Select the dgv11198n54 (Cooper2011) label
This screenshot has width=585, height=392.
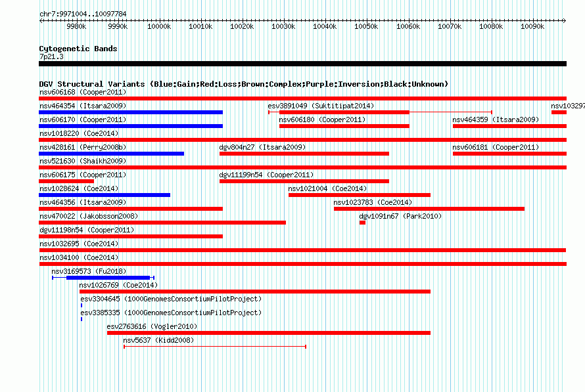87,230
